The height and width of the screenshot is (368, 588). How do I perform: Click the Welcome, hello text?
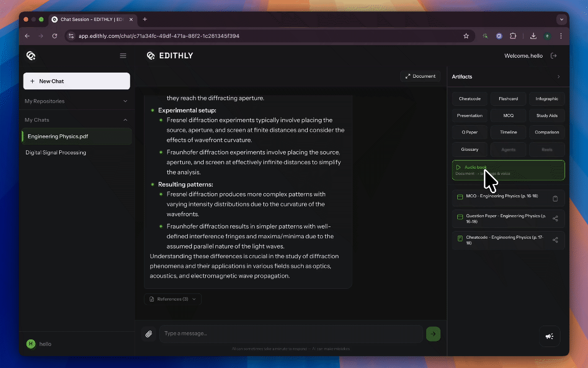tap(524, 56)
